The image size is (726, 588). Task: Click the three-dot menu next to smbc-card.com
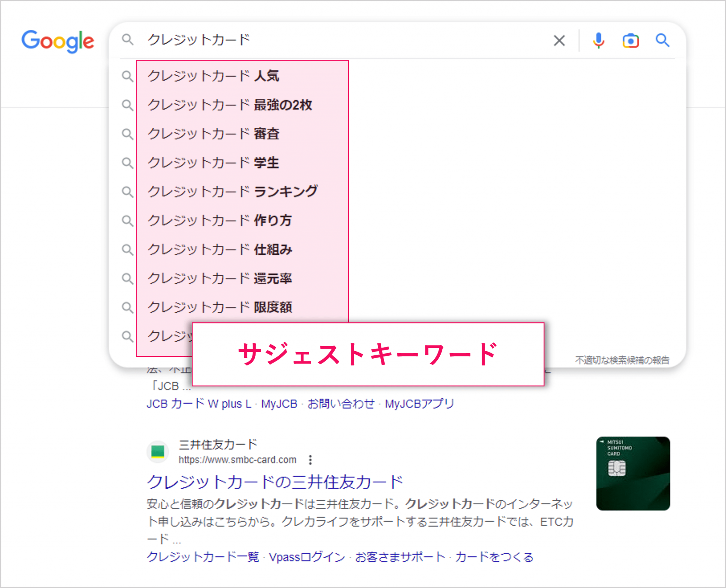tap(310, 460)
